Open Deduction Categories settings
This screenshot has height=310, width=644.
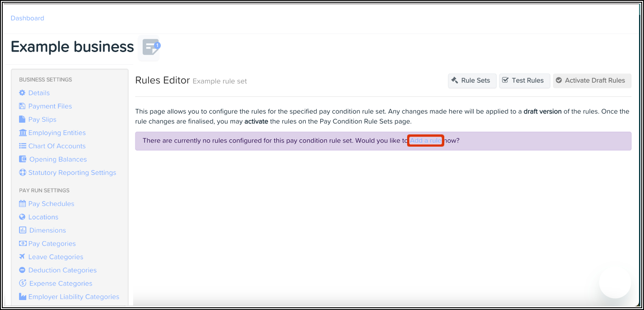62,270
